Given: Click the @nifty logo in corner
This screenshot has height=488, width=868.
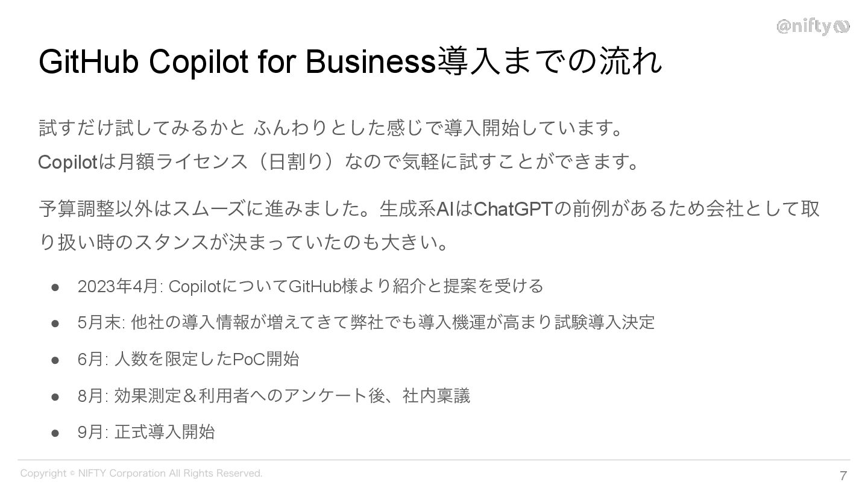Looking at the screenshot, I should pyautogui.click(x=813, y=27).
